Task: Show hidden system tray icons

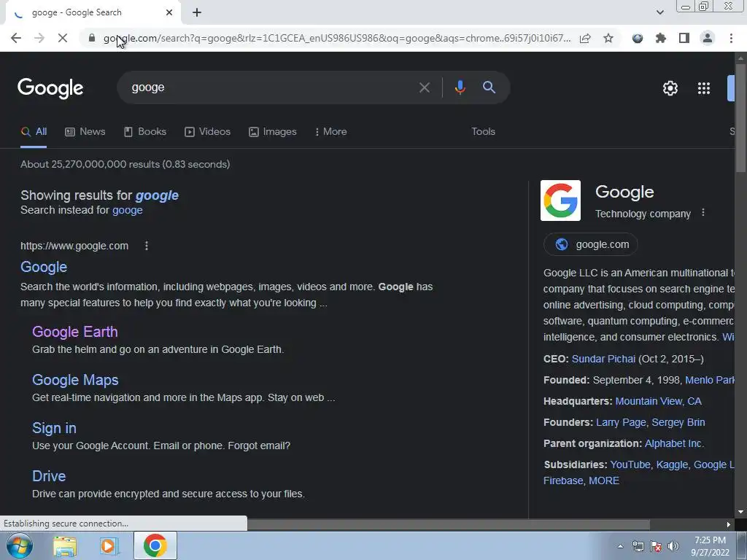Action: coord(620,546)
